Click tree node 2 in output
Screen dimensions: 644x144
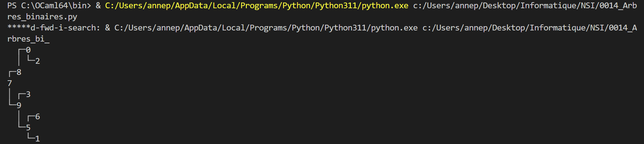(38, 61)
